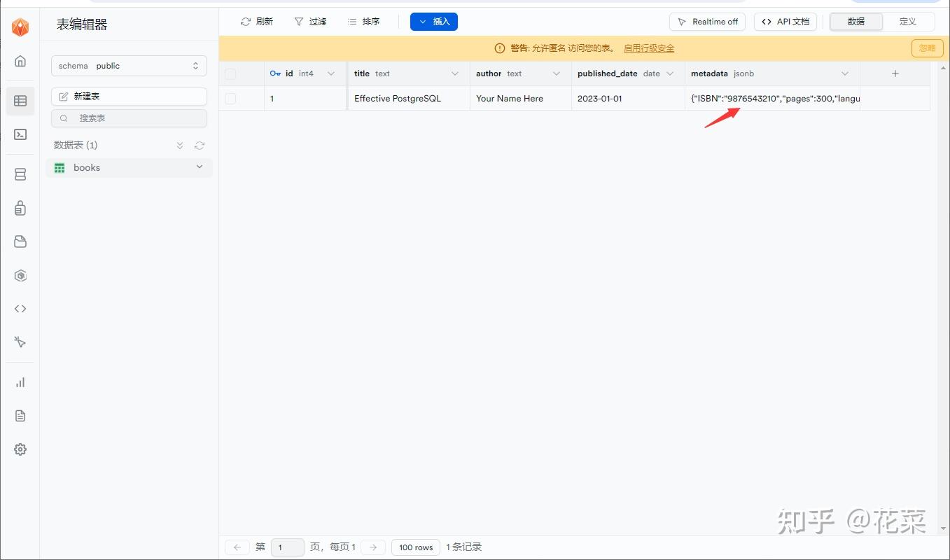
Task: Open the SQL Editor terminal icon
Action: (x=20, y=134)
